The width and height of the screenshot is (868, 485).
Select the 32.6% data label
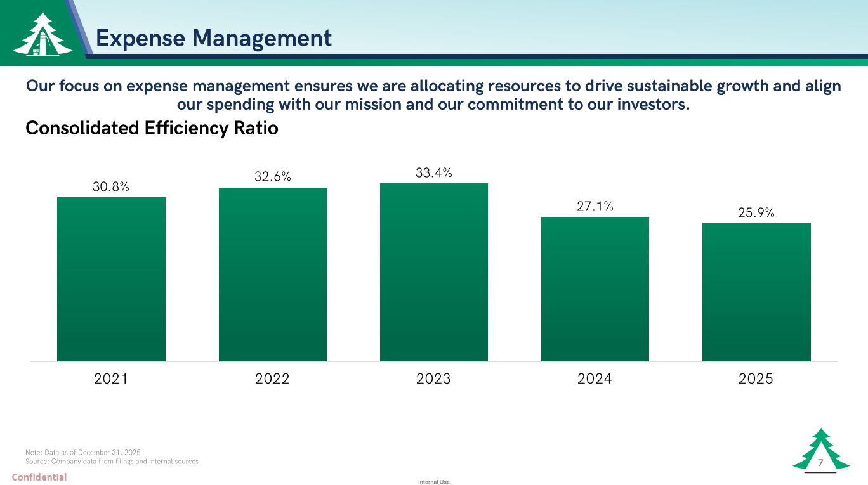[273, 177]
